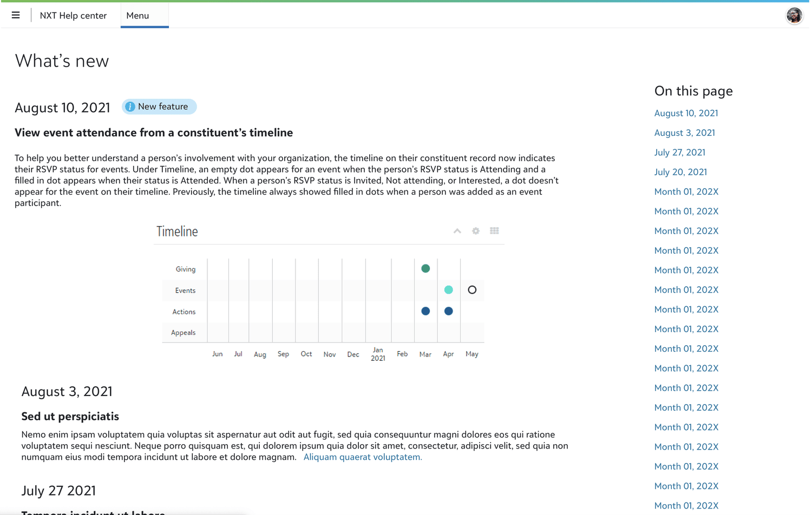
Task: Click the Jun axis label on Timeline
Action: pyautogui.click(x=217, y=354)
